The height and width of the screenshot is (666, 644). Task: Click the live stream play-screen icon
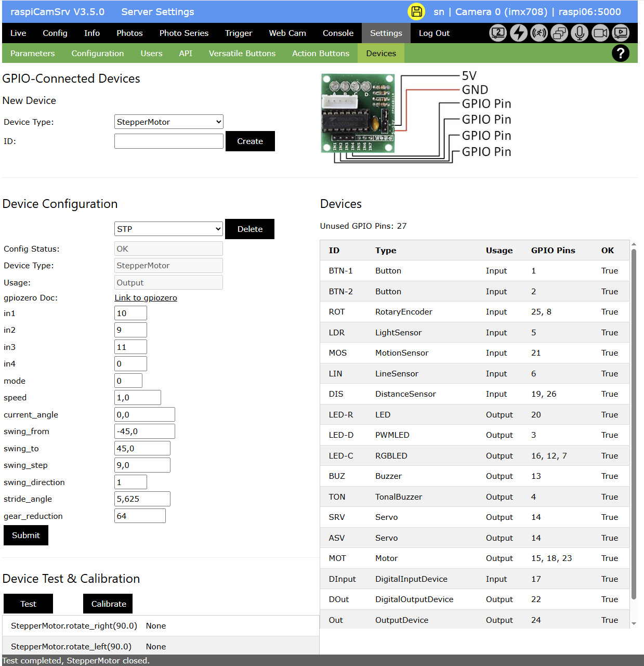tap(621, 33)
